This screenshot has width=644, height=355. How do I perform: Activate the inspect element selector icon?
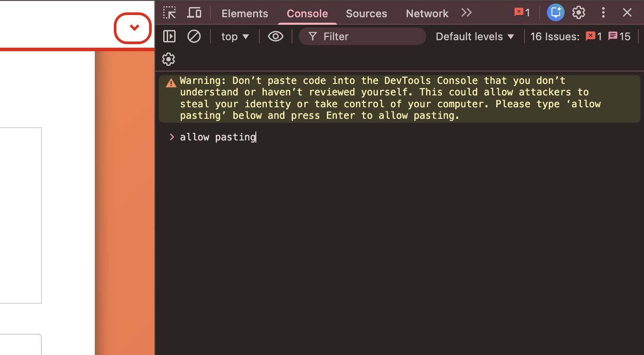pyautogui.click(x=169, y=13)
